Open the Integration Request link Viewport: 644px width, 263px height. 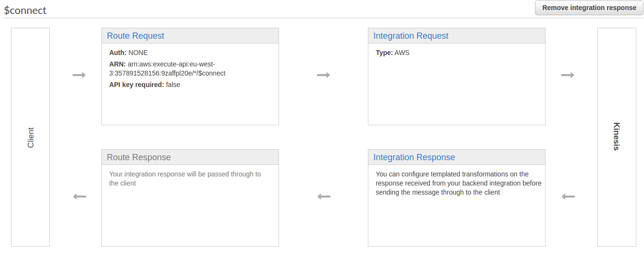point(411,36)
